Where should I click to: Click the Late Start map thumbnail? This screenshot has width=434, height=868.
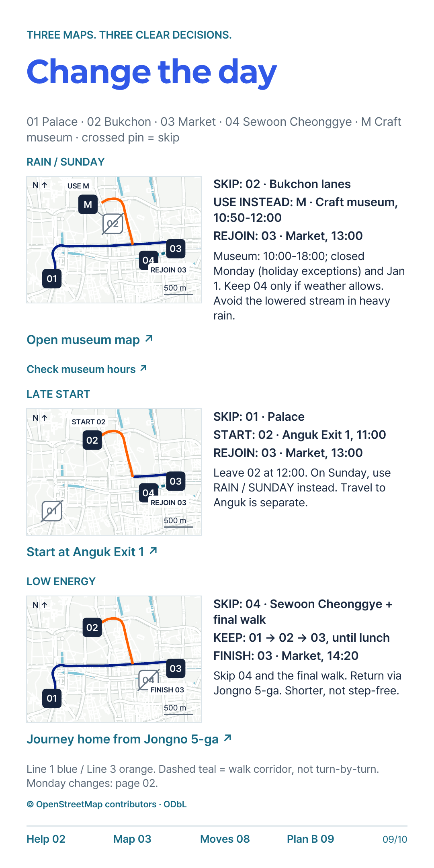tap(114, 472)
